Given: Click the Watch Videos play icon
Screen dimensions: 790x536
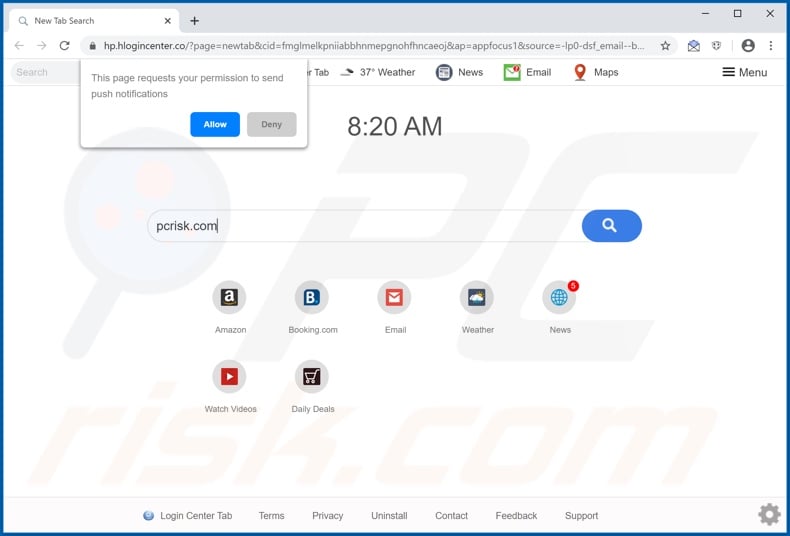Looking at the screenshot, I should (229, 376).
